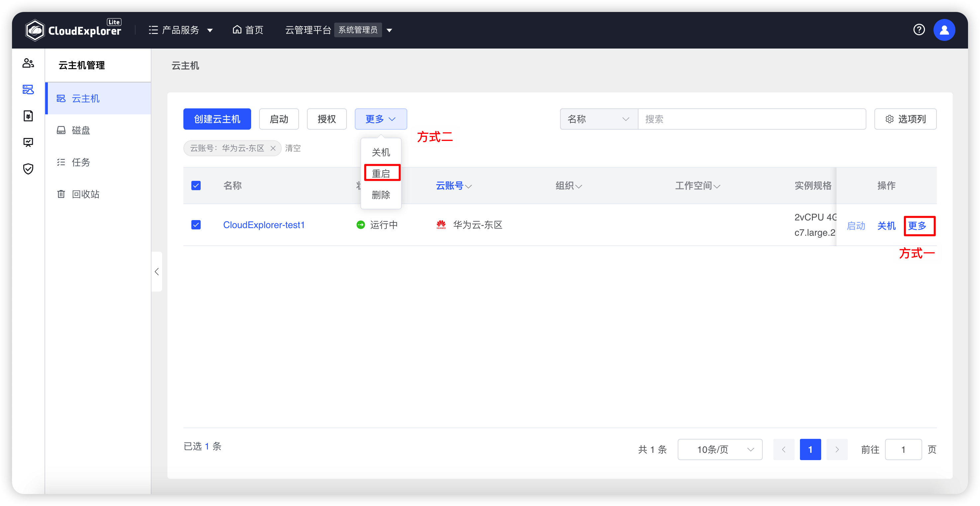This screenshot has width=980, height=506.
Task: Select the cloud server icon in left rail
Action: tap(28, 89)
